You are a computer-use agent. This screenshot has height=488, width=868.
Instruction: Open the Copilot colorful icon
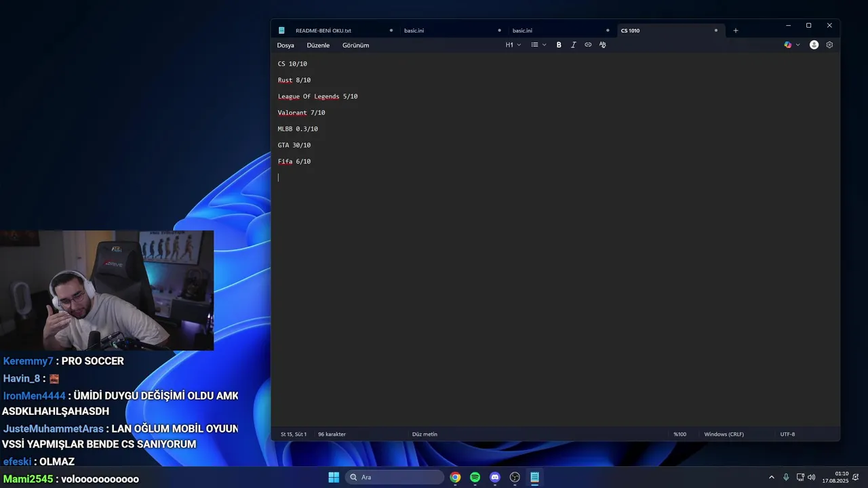[x=787, y=45]
